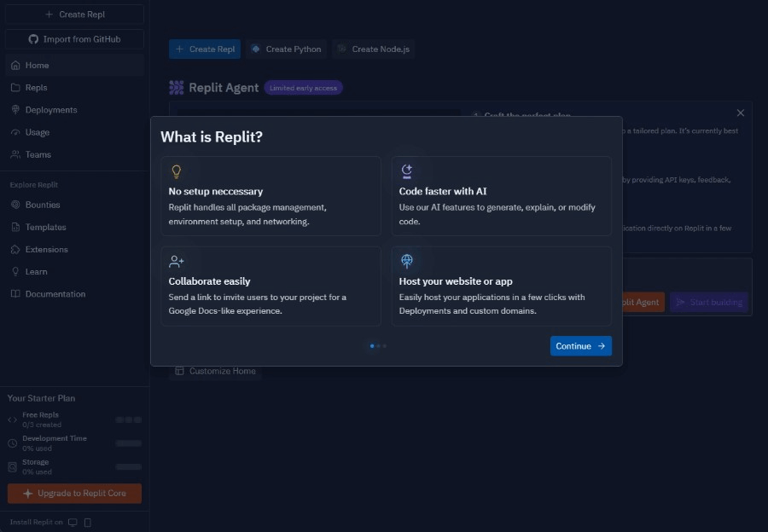Click the Documentation book icon
768x532 pixels.
pos(15,294)
